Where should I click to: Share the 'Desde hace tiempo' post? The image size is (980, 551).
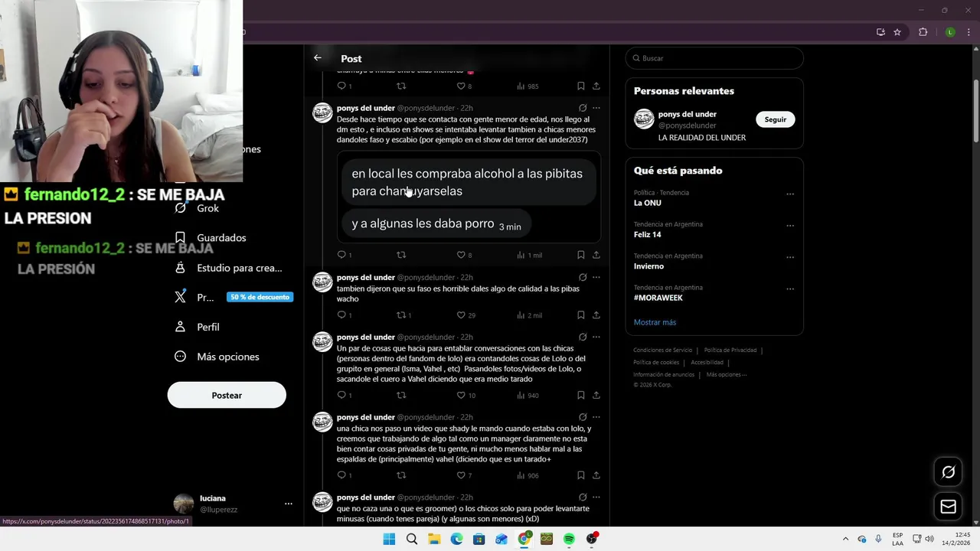pyautogui.click(x=596, y=255)
